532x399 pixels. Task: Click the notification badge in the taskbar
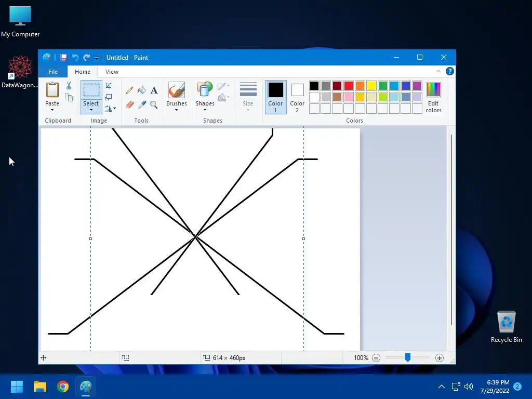click(x=517, y=387)
